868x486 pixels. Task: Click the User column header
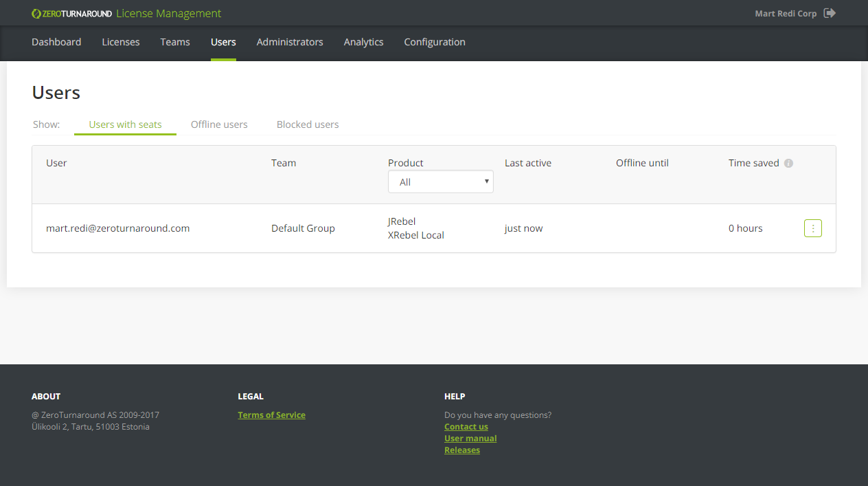[56, 163]
